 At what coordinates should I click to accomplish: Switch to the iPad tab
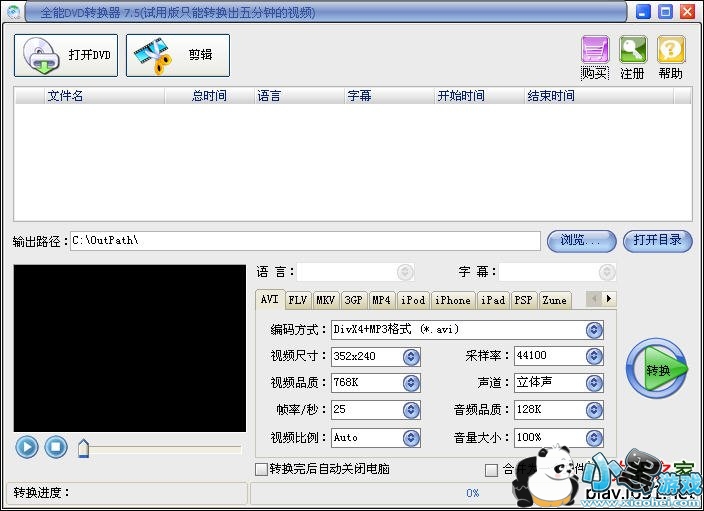[493, 300]
